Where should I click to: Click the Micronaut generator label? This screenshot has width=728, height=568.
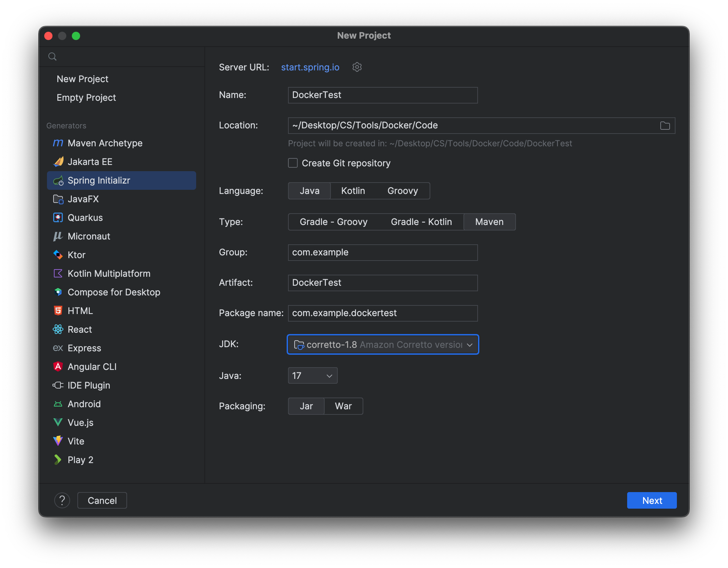click(x=89, y=236)
